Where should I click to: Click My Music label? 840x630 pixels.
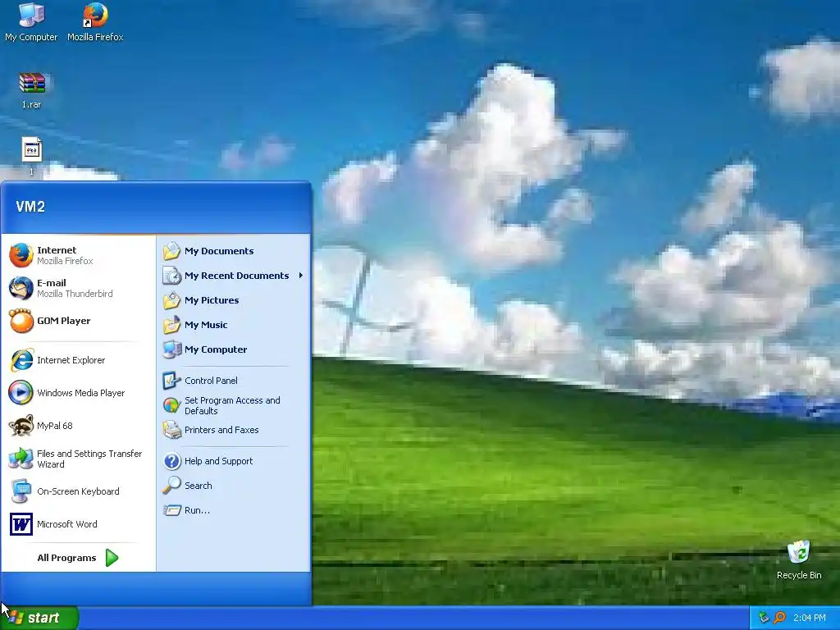click(206, 325)
